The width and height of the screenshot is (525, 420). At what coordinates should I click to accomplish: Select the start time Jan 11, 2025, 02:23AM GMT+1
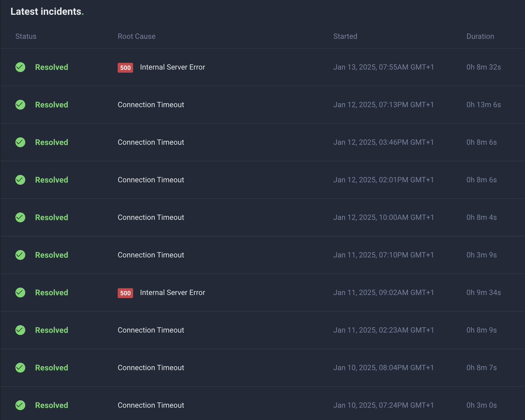pos(384,330)
